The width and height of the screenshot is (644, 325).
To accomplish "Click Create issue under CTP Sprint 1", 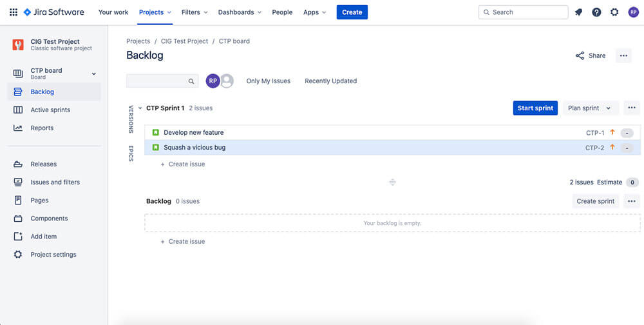I will pyautogui.click(x=183, y=164).
